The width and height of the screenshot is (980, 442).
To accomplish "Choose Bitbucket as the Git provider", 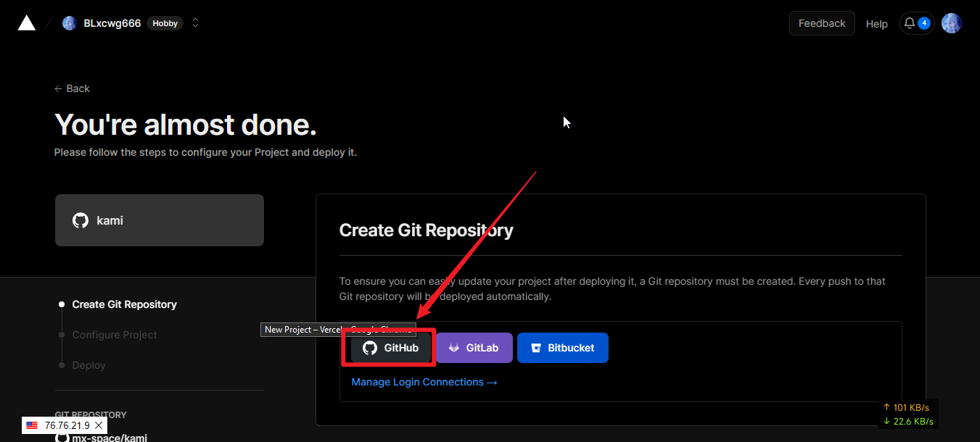I will [x=563, y=348].
